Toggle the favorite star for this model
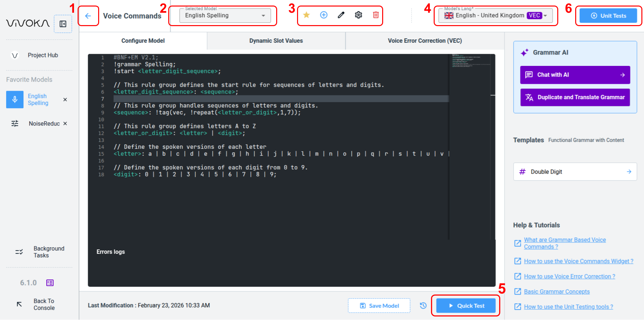Viewport: 644px width, 320px height. click(306, 15)
